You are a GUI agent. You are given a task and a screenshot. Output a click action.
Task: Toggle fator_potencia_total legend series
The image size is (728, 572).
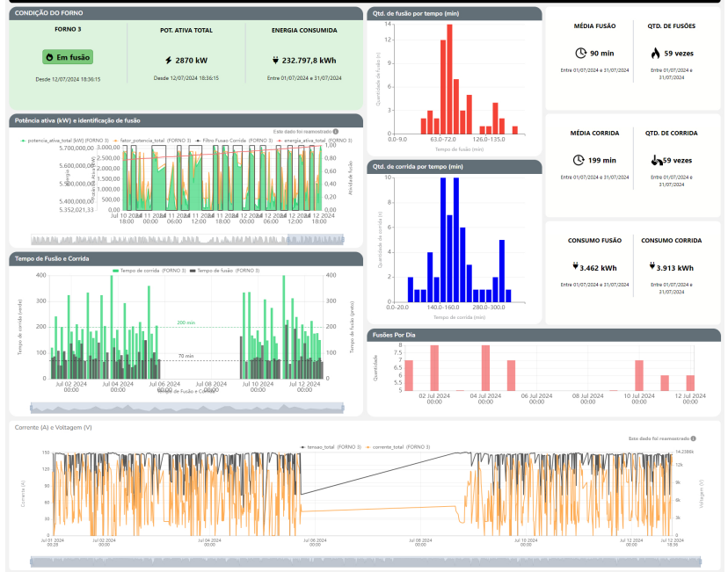pos(152,141)
